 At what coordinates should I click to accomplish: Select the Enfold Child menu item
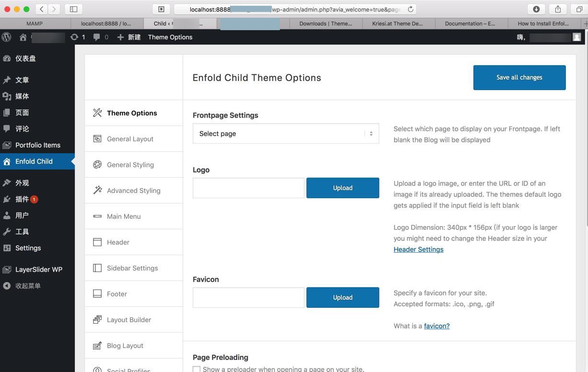click(x=37, y=161)
